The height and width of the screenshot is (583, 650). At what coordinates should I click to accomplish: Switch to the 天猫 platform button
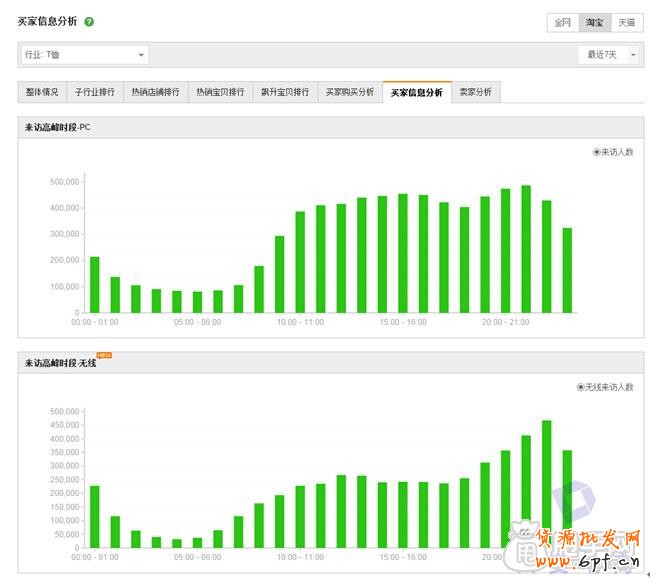coord(626,22)
